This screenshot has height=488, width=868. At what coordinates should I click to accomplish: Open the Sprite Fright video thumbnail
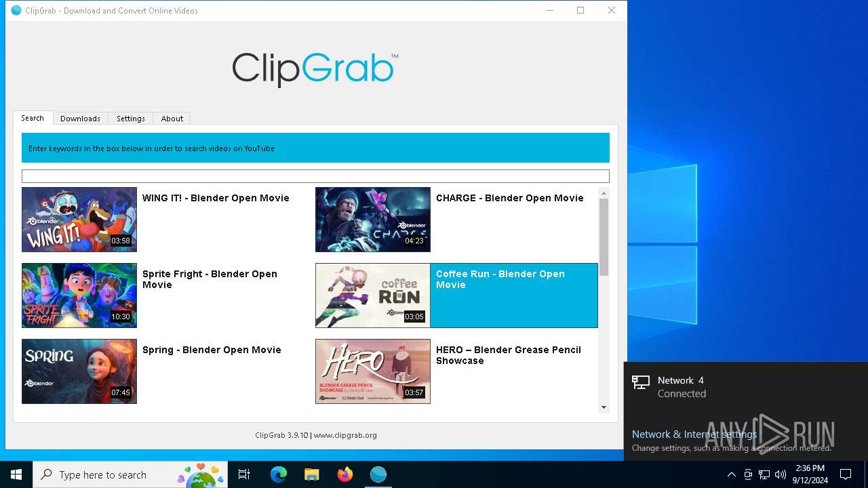click(79, 296)
